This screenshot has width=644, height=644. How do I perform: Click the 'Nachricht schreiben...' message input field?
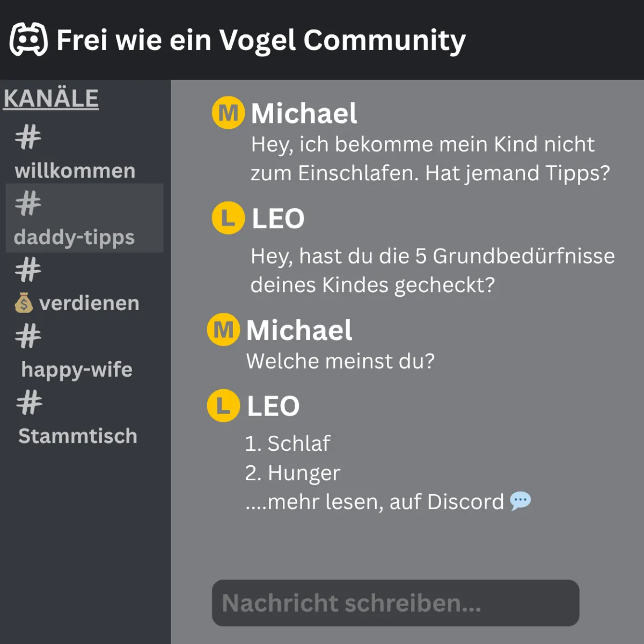click(396, 603)
